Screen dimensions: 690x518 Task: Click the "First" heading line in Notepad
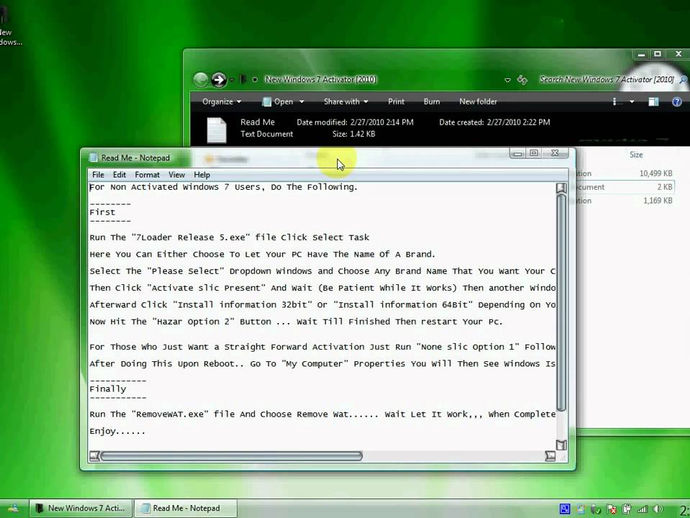click(x=102, y=212)
